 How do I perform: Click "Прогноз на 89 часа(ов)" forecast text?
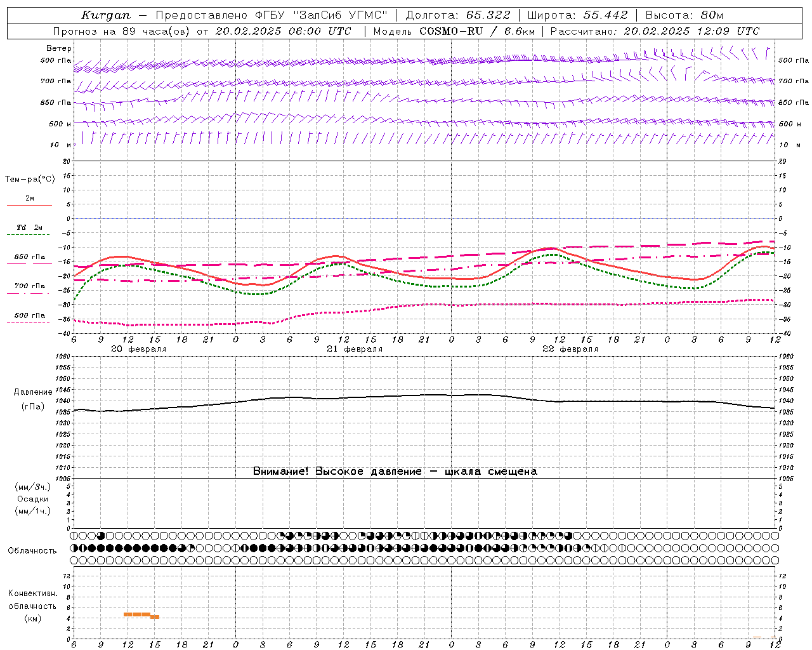pos(122,31)
